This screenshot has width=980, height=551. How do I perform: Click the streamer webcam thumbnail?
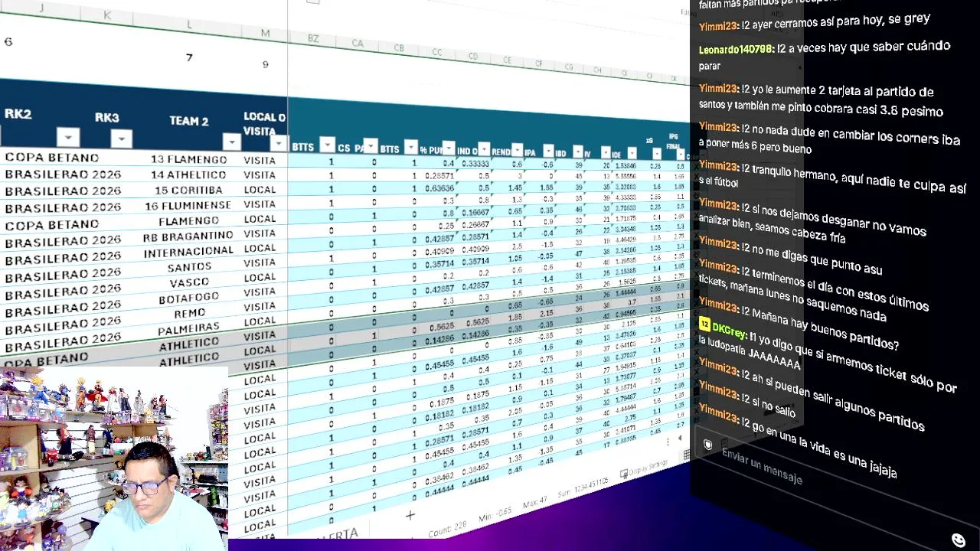(114, 459)
